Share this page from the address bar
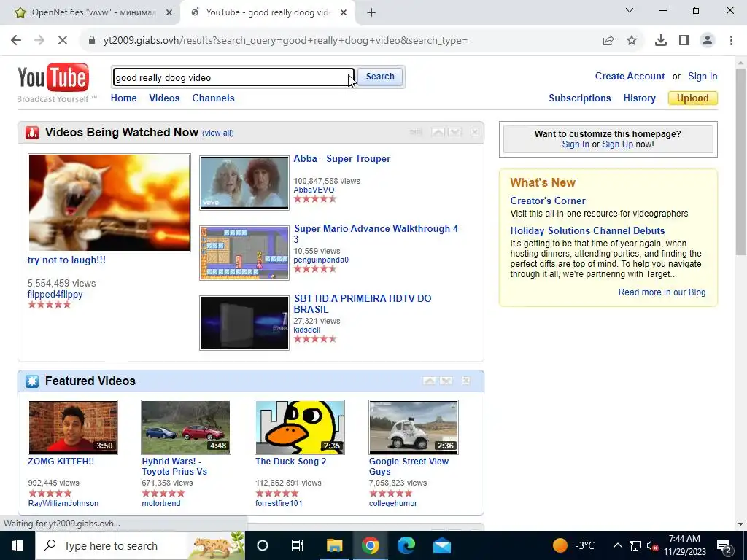This screenshot has width=747, height=560. coord(608,41)
